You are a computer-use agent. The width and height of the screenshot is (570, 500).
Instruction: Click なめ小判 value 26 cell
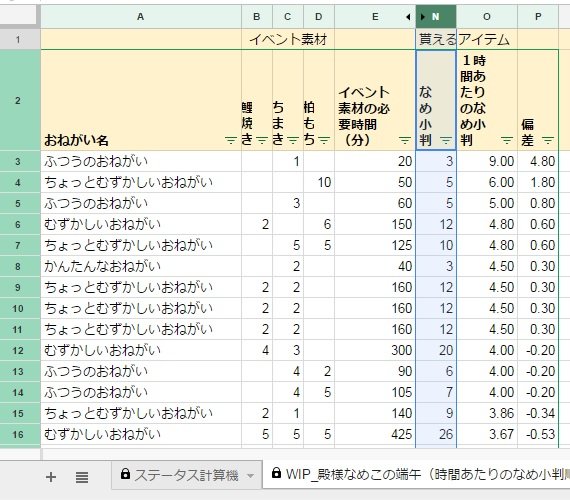click(436, 435)
